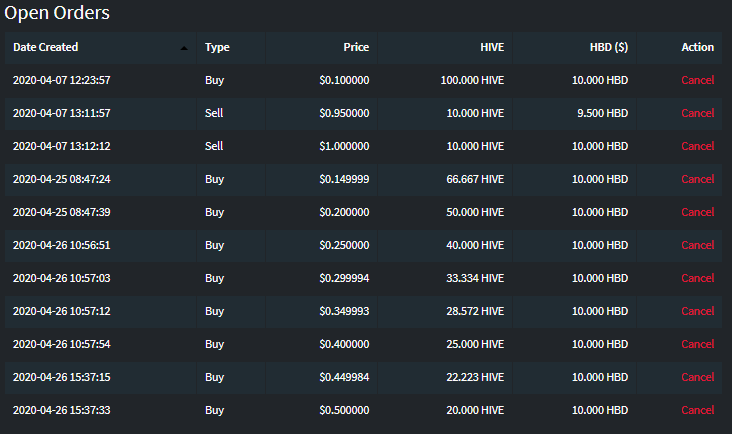Cancel the buy order priced $0.149999
732x434 pixels.
point(697,179)
